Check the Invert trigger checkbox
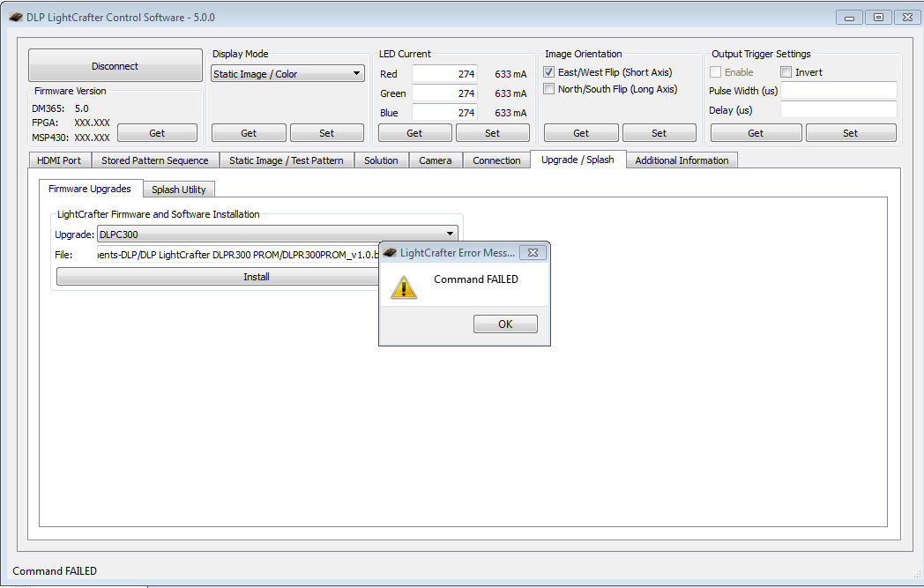 [x=786, y=72]
